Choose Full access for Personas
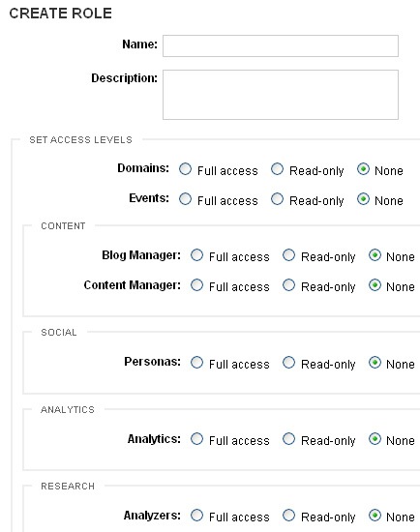 tap(196, 363)
